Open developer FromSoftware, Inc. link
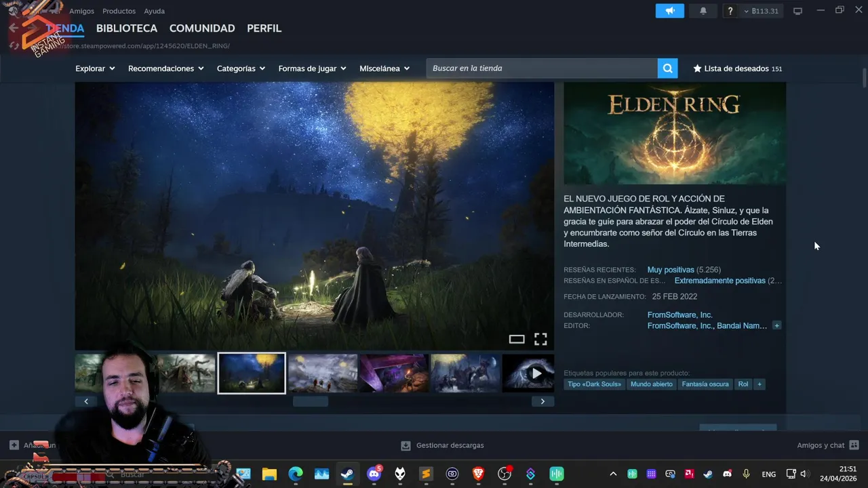 pyautogui.click(x=680, y=315)
